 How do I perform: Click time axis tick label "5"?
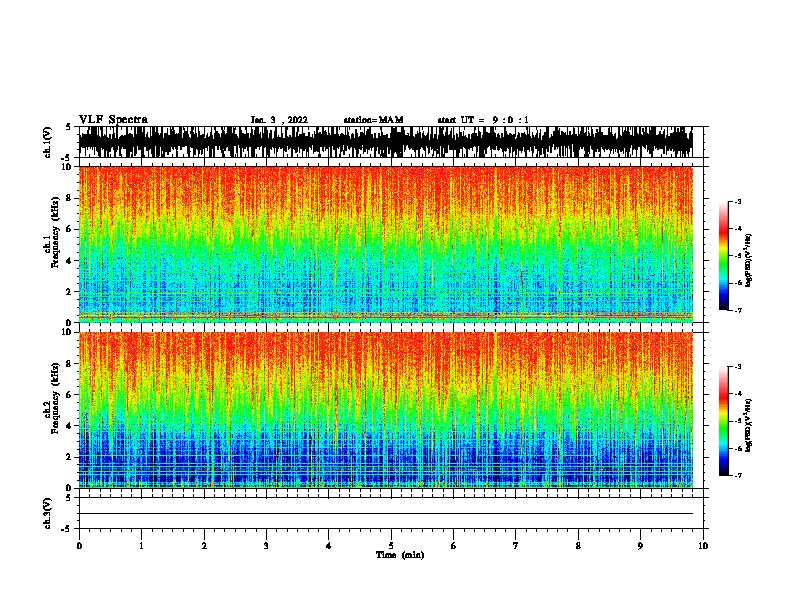coord(391,546)
